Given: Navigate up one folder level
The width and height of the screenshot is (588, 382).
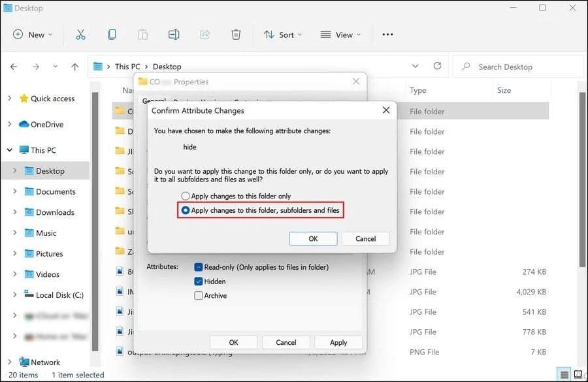Looking at the screenshot, I should (74, 66).
